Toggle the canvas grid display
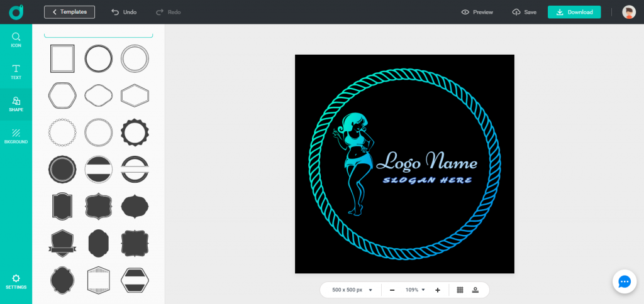 pos(460,290)
